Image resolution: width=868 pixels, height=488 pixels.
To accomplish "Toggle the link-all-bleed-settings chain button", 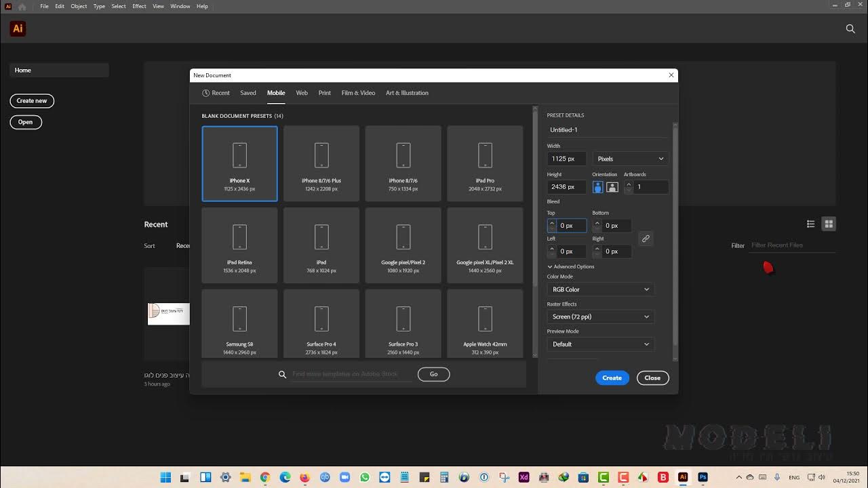I will [646, 239].
